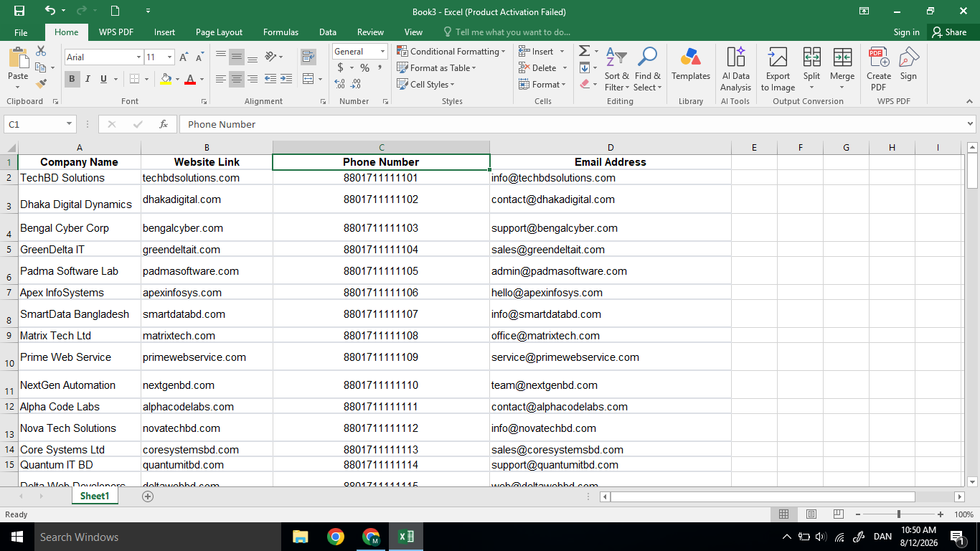The width and height of the screenshot is (980, 551).
Task: Click the Orientation angled text icon
Action: pyautogui.click(x=270, y=57)
